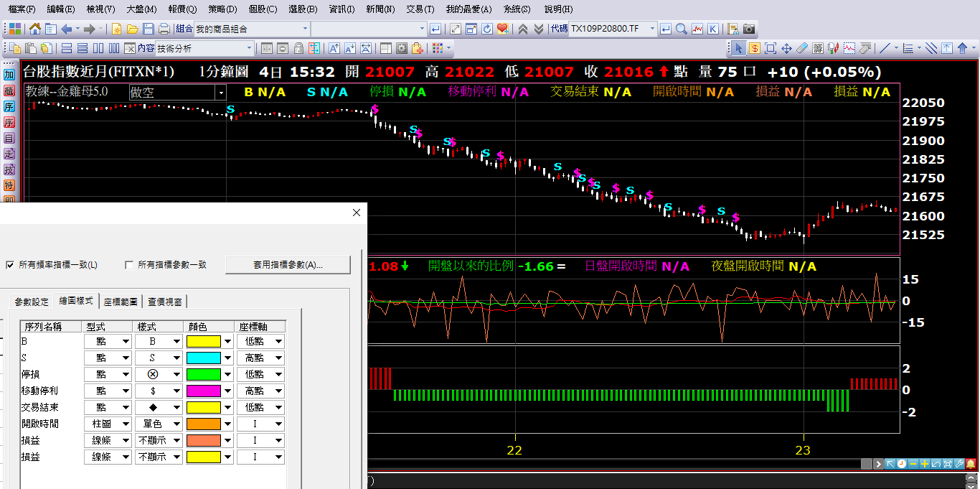The height and width of the screenshot is (489, 980).
Task: Click magenta color swatch for 移動停利
Action: point(204,391)
